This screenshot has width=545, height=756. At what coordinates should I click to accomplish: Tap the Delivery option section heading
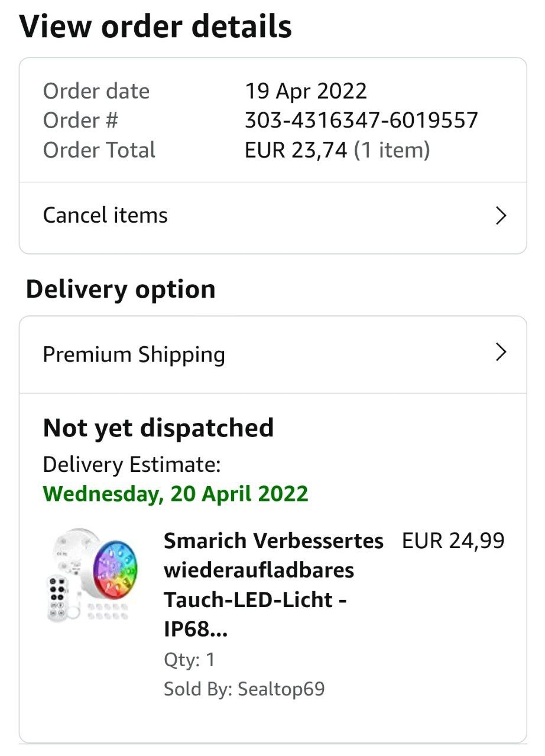[121, 289]
